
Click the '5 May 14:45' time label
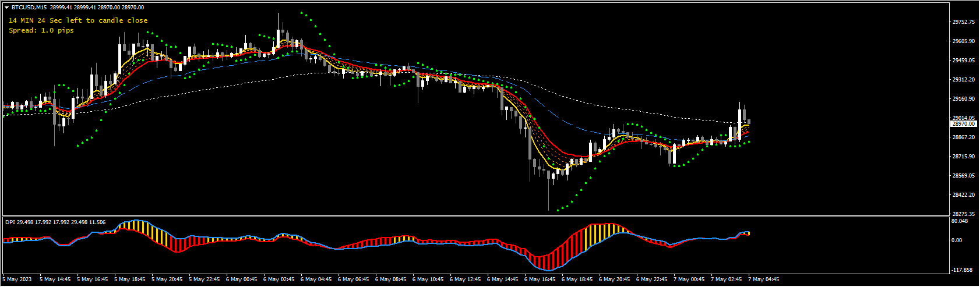(55, 279)
